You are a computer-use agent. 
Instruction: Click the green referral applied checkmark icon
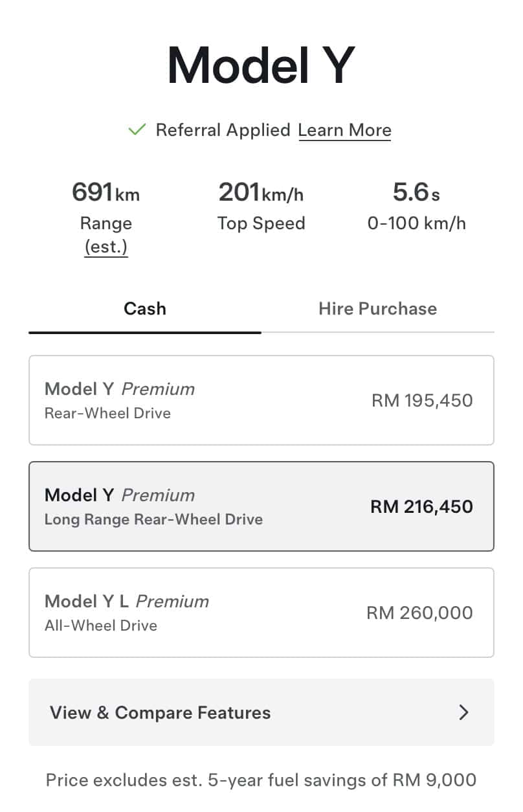click(137, 130)
